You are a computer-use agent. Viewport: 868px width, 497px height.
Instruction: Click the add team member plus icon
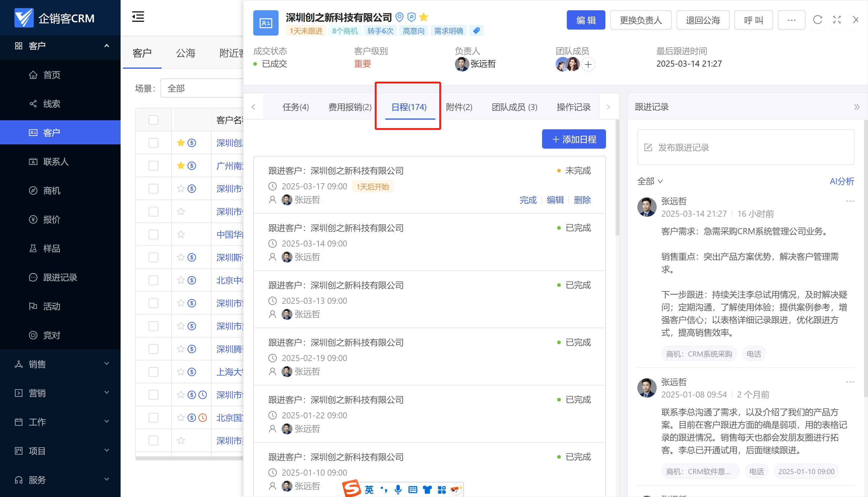588,64
